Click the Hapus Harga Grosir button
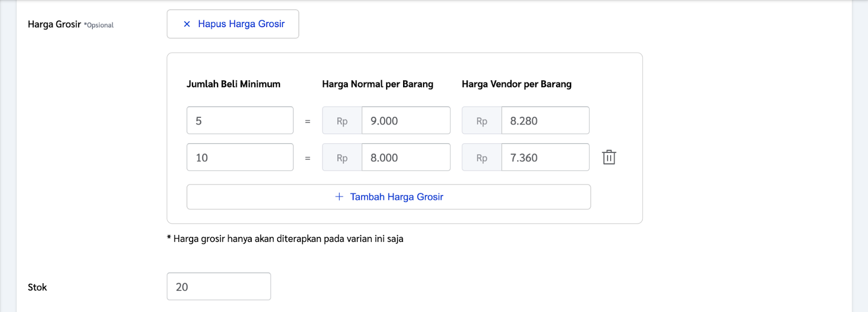This screenshot has height=312, width=868. pos(233,24)
